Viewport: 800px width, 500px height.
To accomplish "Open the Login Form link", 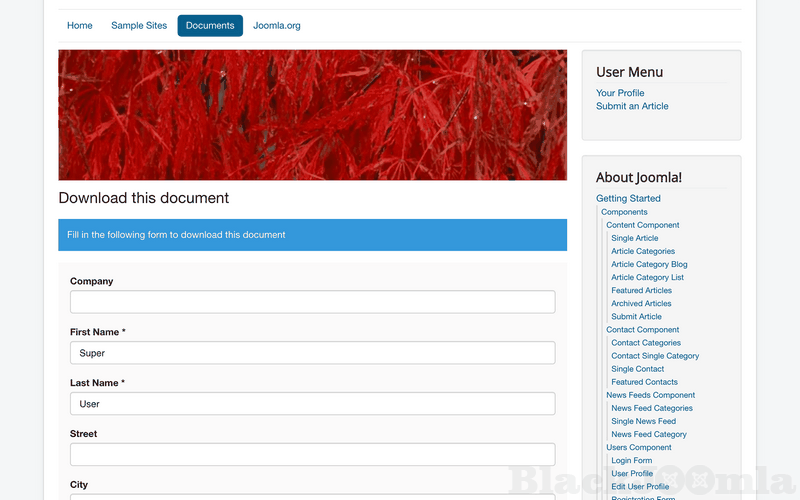I will coord(631,460).
